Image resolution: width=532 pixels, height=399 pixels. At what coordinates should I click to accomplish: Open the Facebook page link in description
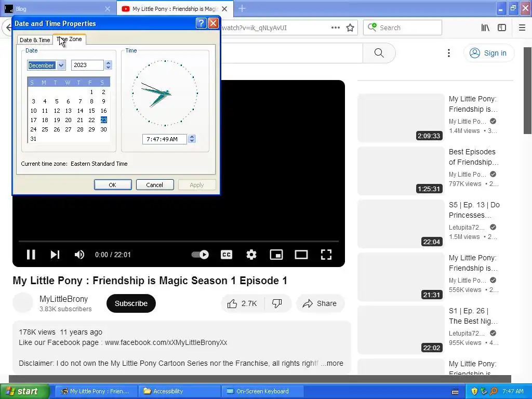click(x=166, y=342)
